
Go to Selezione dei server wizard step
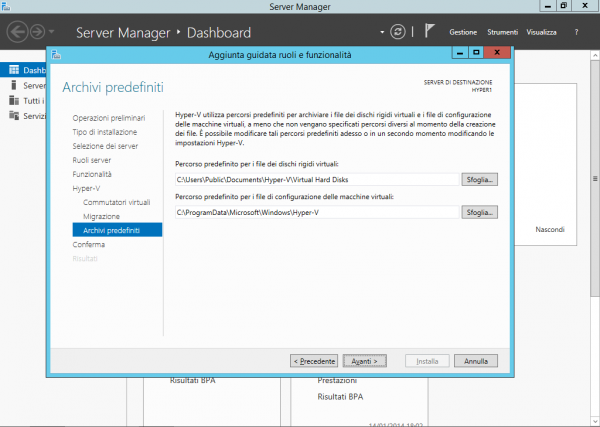(x=105, y=146)
